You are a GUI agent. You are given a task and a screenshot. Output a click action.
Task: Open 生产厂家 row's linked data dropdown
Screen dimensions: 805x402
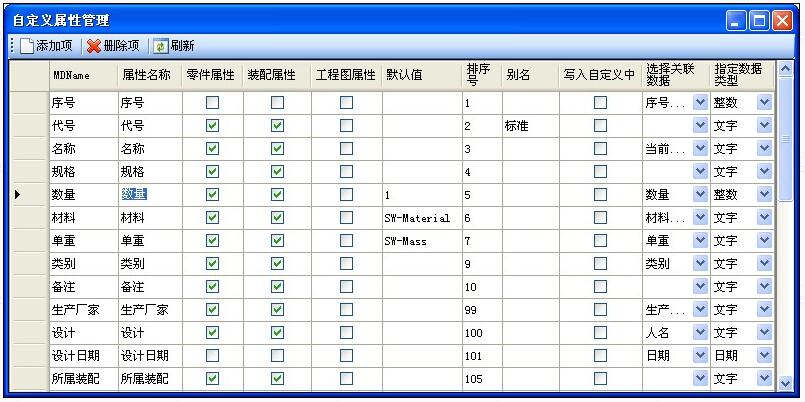pos(700,310)
